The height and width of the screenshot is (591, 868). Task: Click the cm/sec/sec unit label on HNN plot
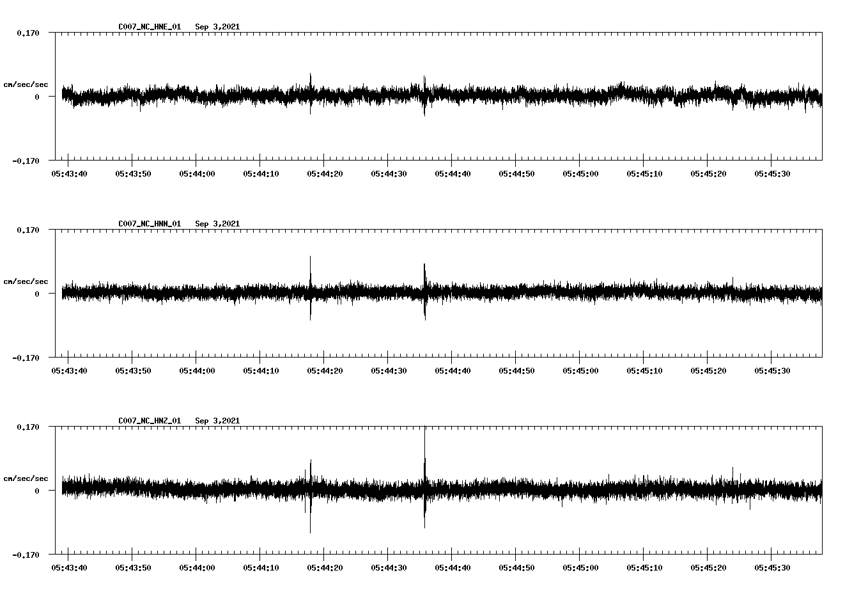tap(26, 281)
